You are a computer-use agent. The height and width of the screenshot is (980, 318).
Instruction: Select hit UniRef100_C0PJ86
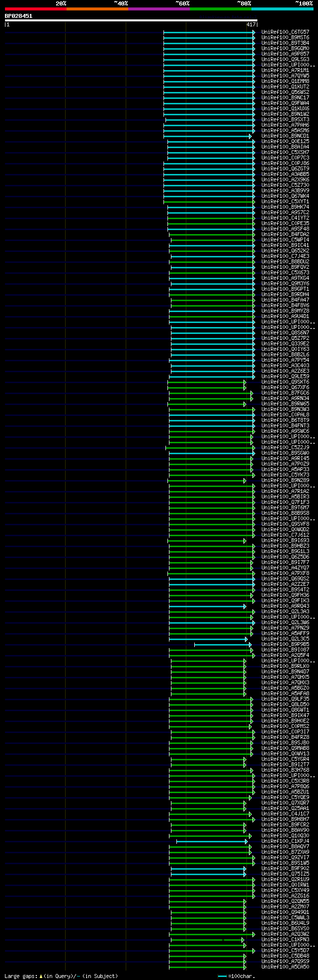coord(285,163)
